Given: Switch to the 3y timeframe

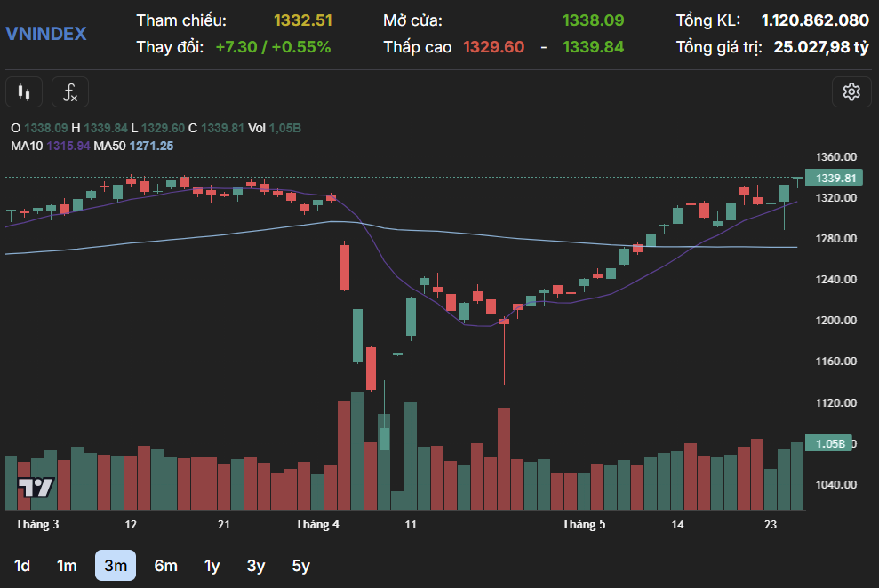Looking at the screenshot, I should [256, 566].
